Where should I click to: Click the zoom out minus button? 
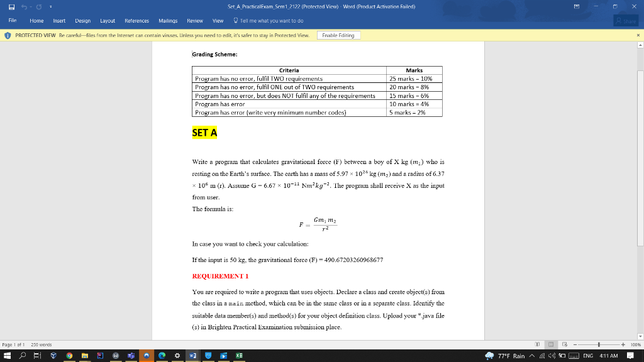[575, 345]
